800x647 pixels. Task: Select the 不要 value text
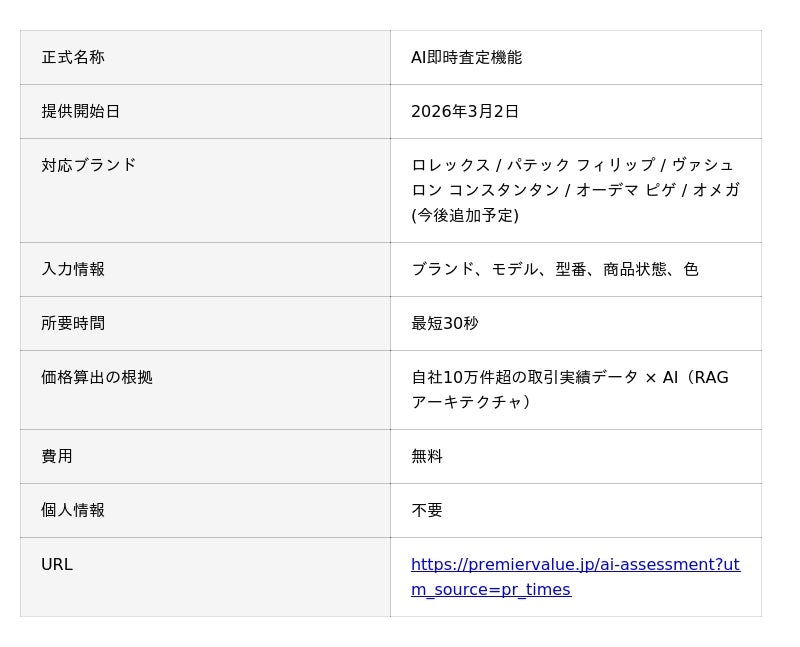(427, 511)
